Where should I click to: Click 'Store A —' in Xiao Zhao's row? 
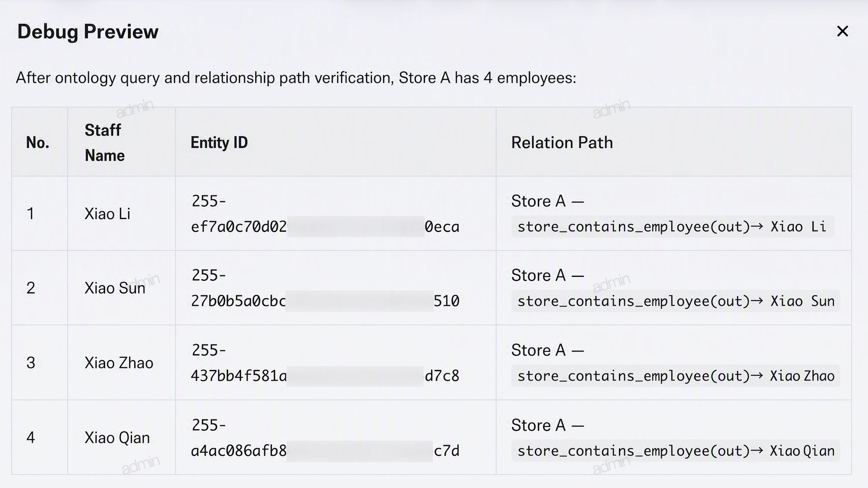click(547, 350)
